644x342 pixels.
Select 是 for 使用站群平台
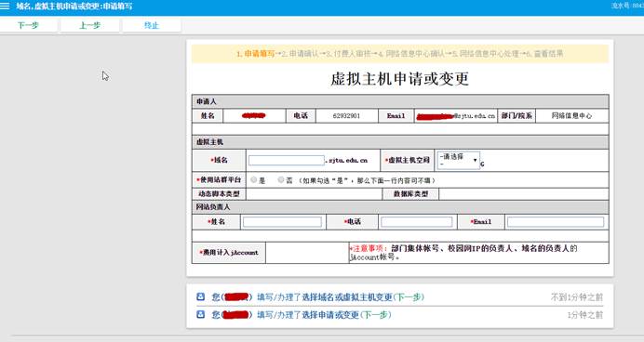pyautogui.click(x=254, y=179)
